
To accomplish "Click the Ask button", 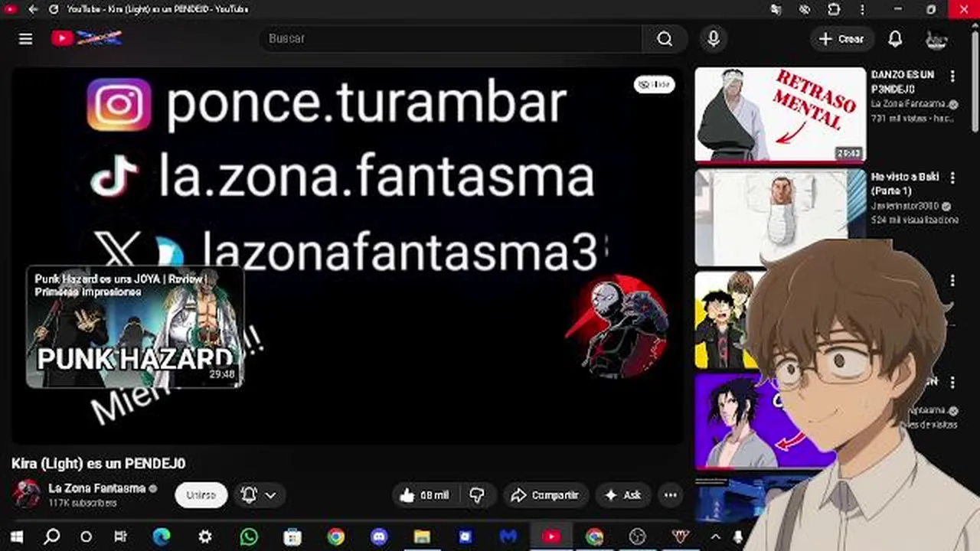I will click(x=623, y=495).
